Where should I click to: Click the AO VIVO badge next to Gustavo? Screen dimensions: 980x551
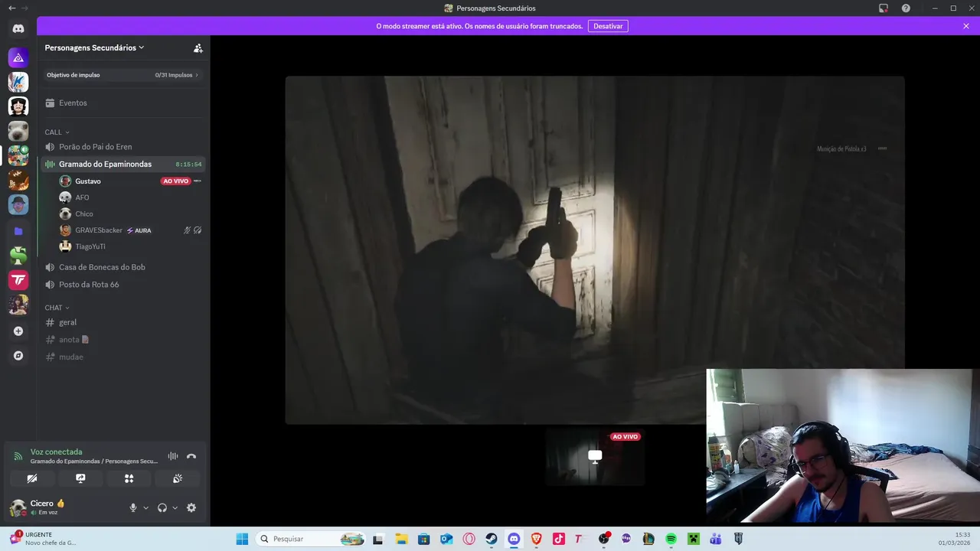[175, 181]
